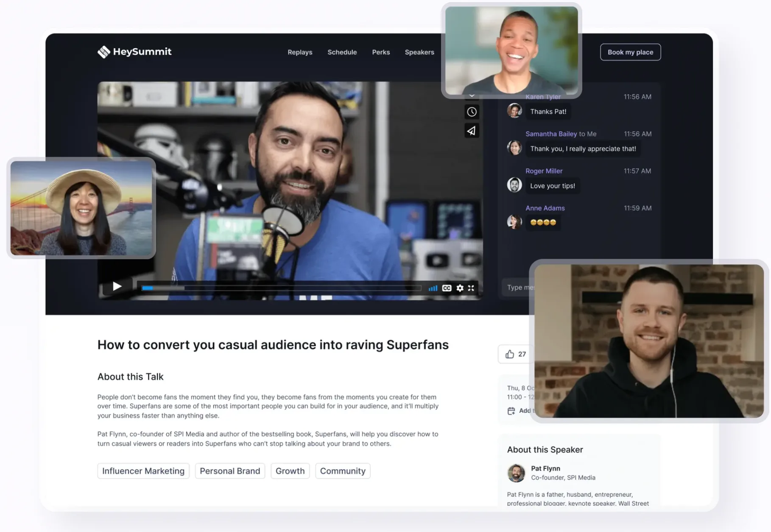Click the Add to calendar icon
Screen dimensions: 771x532
tap(511, 410)
